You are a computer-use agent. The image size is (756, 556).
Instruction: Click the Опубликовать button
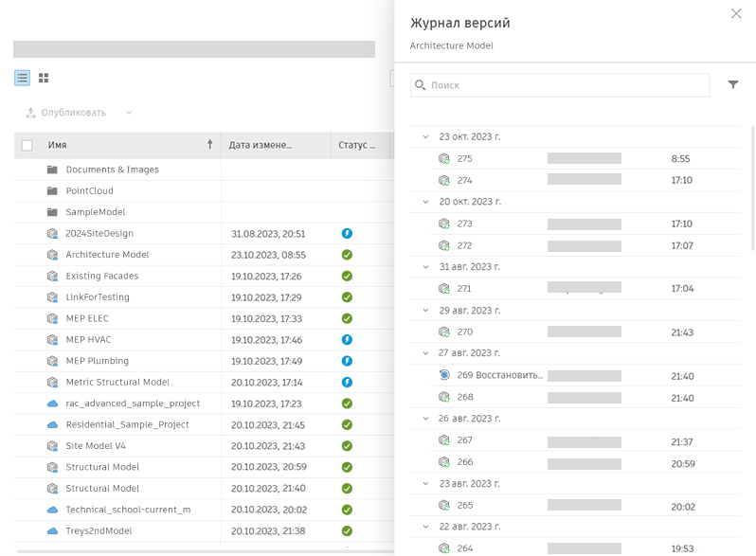click(65, 113)
